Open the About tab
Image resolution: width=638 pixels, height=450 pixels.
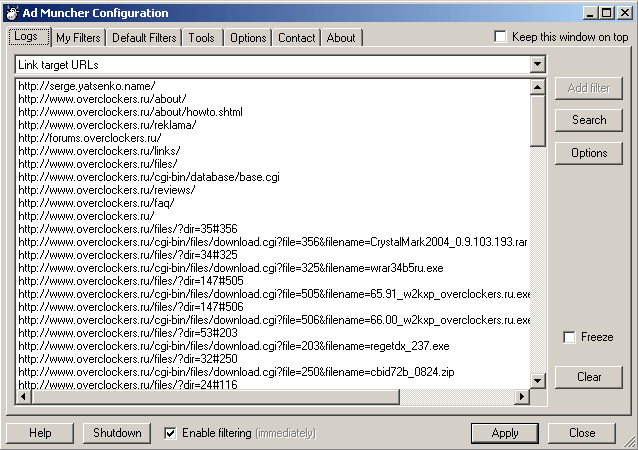point(341,38)
